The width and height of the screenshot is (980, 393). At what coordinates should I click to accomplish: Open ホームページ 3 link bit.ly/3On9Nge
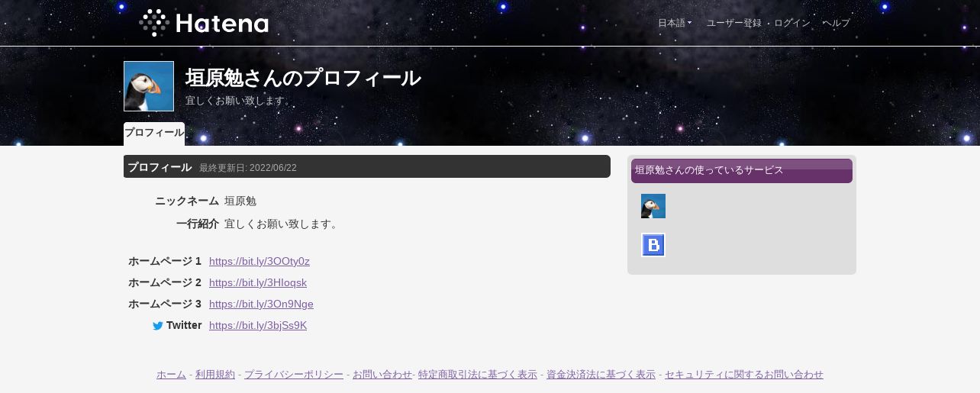tap(261, 304)
